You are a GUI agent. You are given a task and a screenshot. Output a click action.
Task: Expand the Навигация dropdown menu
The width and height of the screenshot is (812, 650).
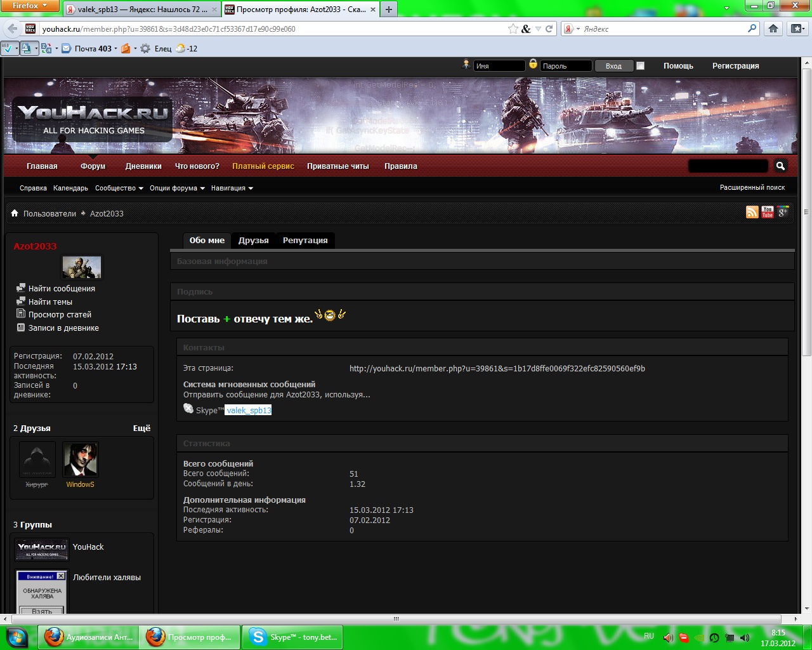pos(232,188)
